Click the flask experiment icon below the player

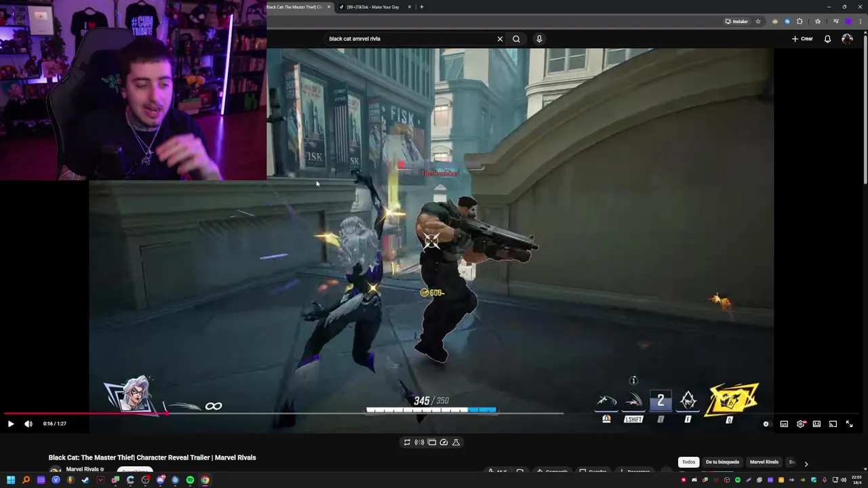coord(456,442)
